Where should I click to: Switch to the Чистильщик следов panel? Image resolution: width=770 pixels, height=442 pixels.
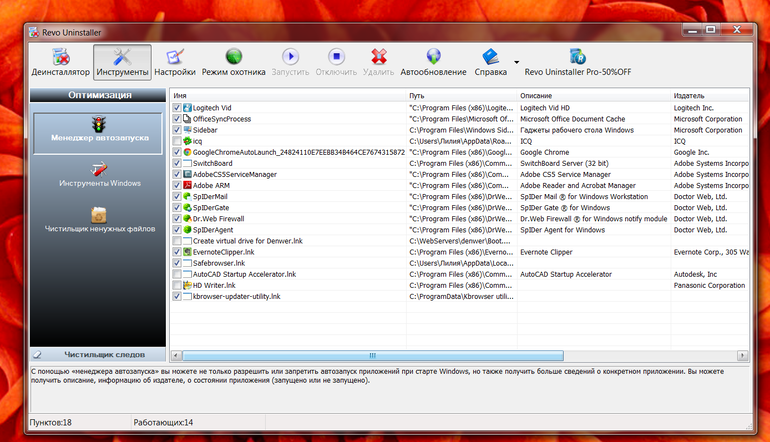click(x=98, y=354)
